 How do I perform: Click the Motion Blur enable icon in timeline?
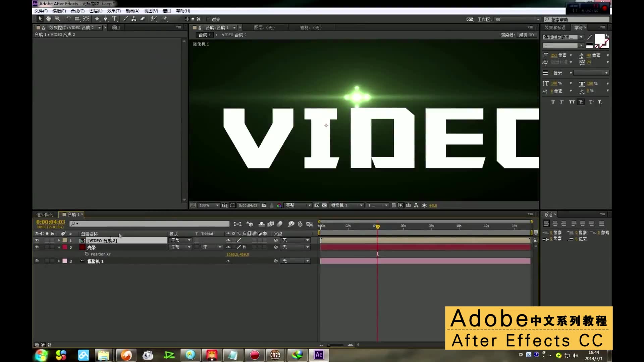pos(280,224)
